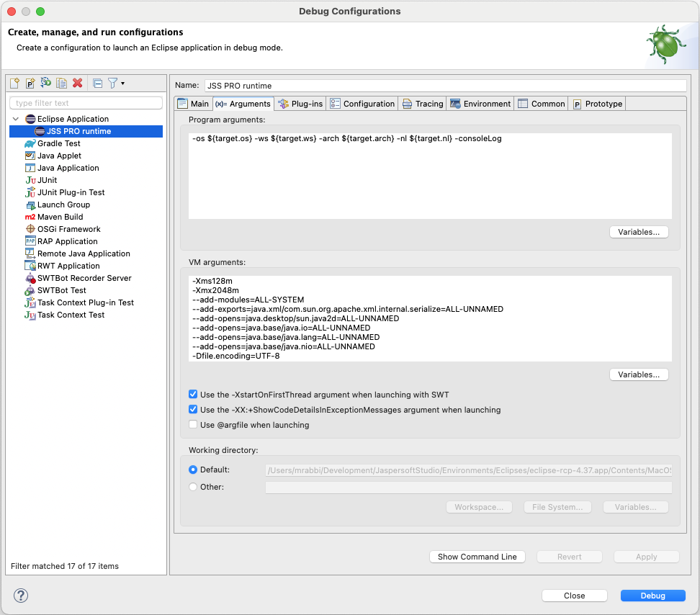Switch to the Main tab
The height and width of the screenshot is (615, 700).
[194, 104]
